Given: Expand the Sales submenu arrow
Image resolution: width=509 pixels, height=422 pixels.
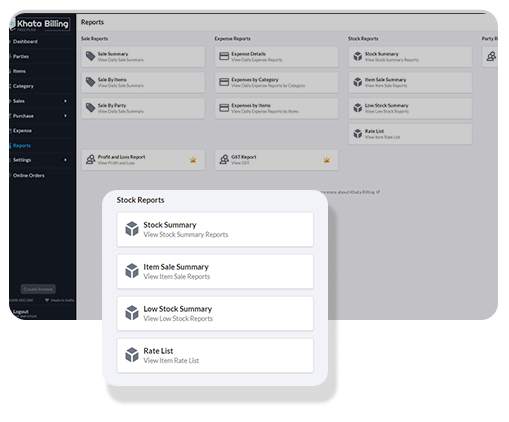Looking at the screenshot, I should tap(65, 101).
